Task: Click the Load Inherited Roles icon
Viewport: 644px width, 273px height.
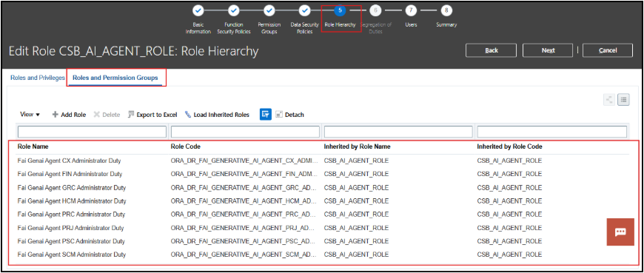Action: (x=188, y=115)
